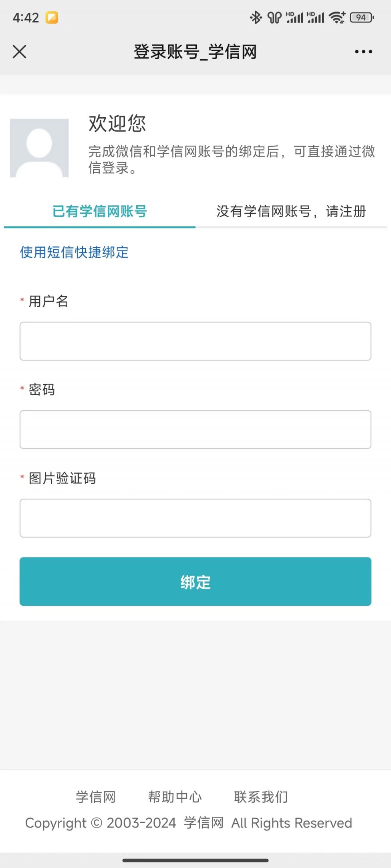The image size is (391, 868).
Task: Tap the Wi-Fi signal icon
Action: click(x=337, y=18)
